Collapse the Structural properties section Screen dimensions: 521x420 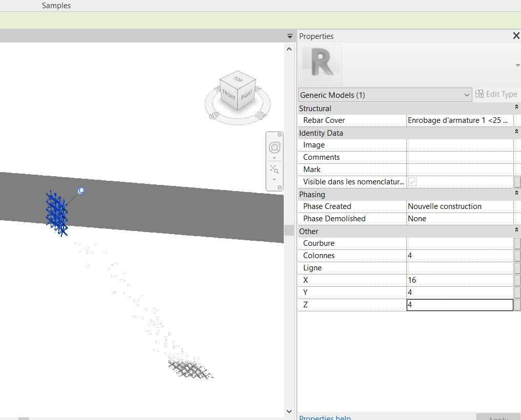click(516, 109)
